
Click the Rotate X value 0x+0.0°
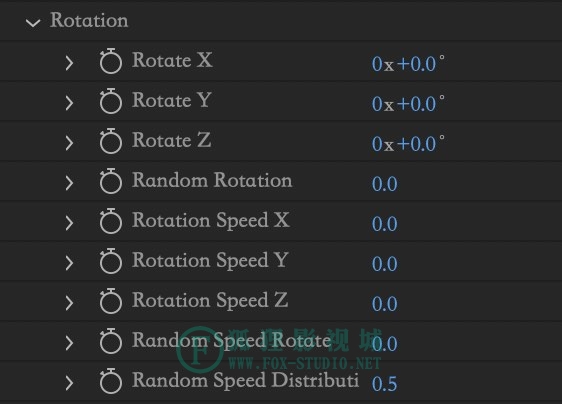click(408, 63)
